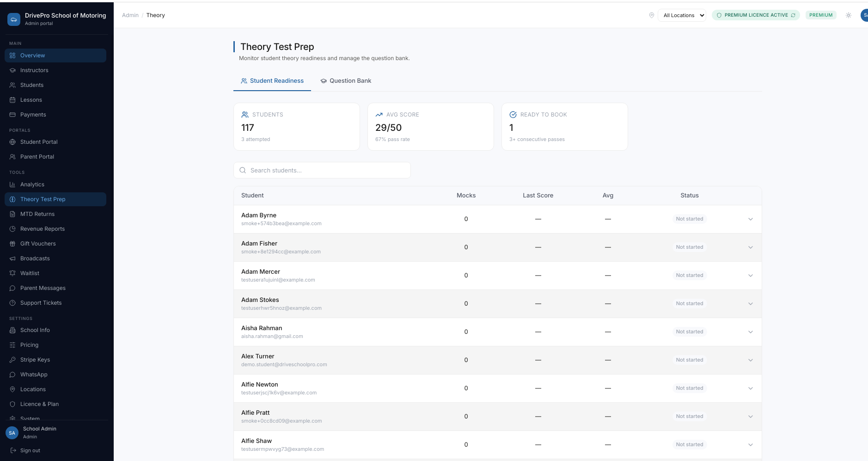
Task: Open the Parent Messages sidebar item
Action: tap(55, 288)
